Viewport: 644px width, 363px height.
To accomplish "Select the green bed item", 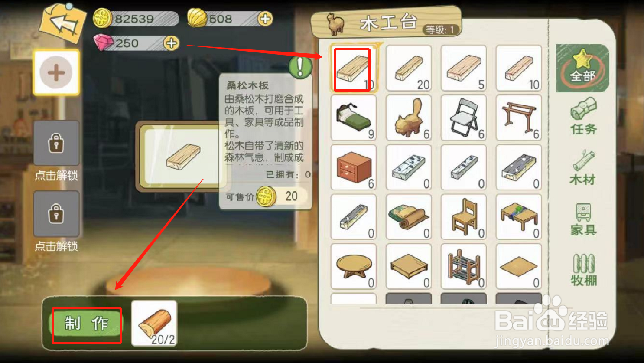I will coord(354,118).
